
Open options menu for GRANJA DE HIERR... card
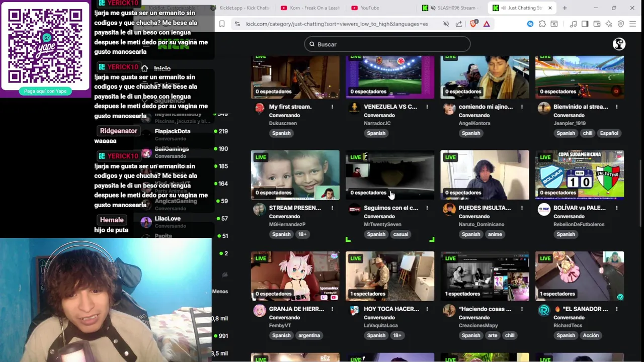332,309
